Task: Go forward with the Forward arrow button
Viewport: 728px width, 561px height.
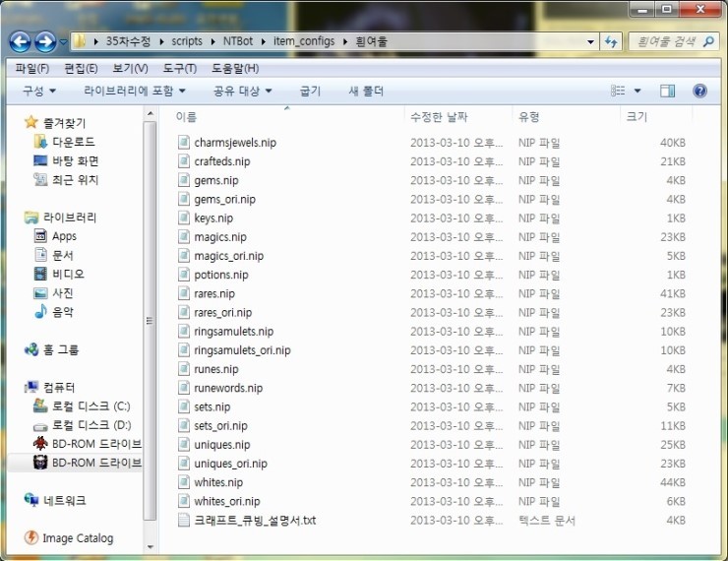Action: [45, 41]
